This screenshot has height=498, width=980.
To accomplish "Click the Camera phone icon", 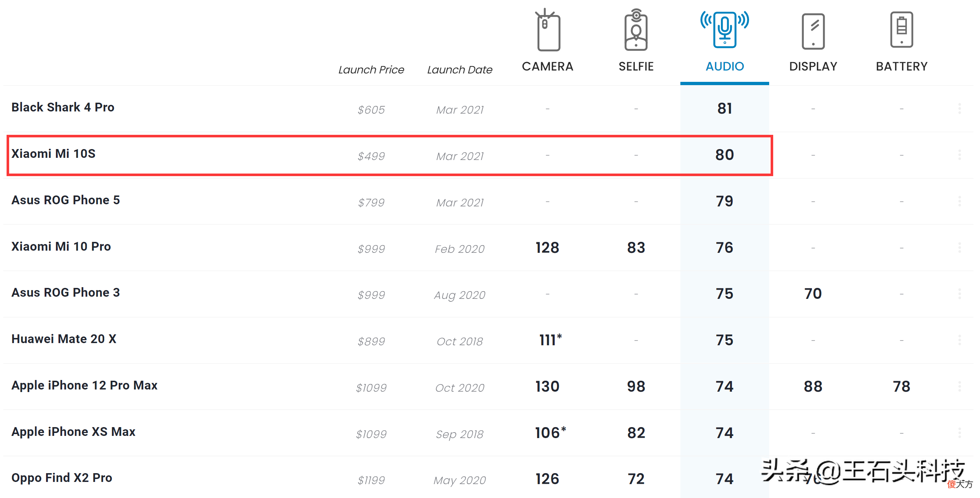I will coord(548,30).
